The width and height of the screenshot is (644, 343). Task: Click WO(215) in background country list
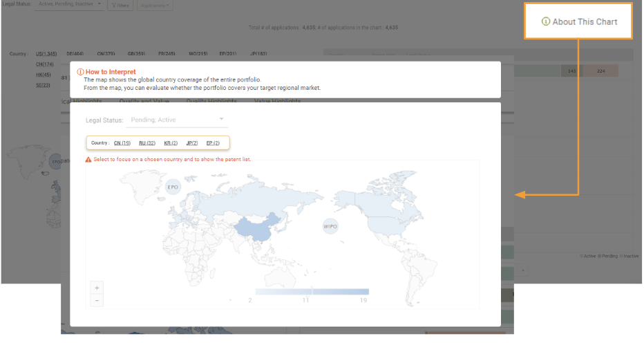(198, 54)
